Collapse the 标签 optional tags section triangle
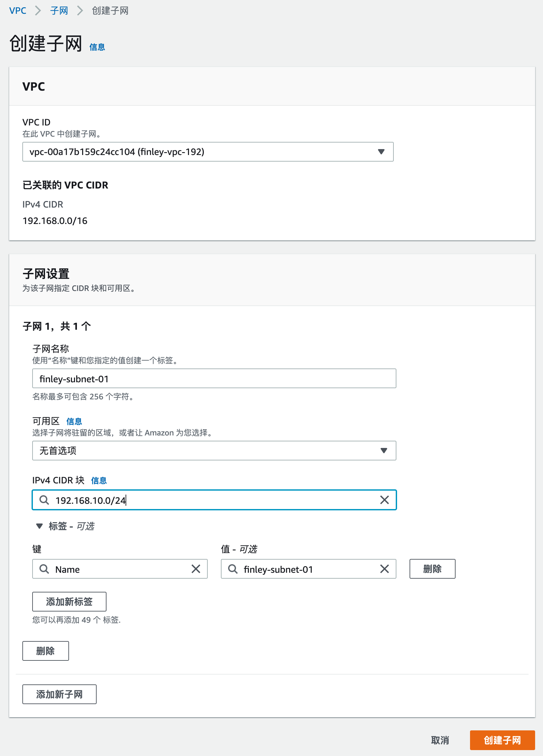The image size is (543, 756). click(40, 526)
